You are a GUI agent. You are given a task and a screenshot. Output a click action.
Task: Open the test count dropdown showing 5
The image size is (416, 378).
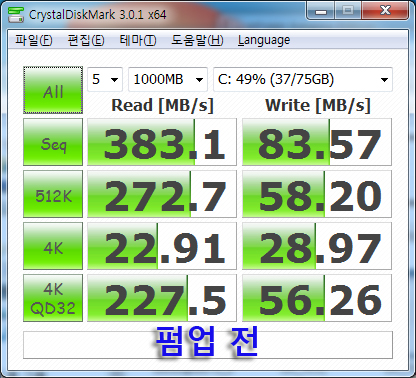105,79
